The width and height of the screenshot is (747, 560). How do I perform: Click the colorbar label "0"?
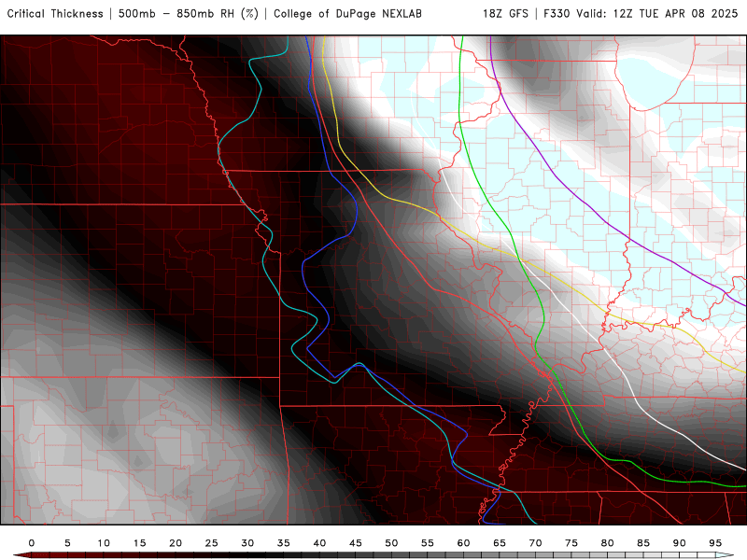pyautogui.click(x=32, y=543)
